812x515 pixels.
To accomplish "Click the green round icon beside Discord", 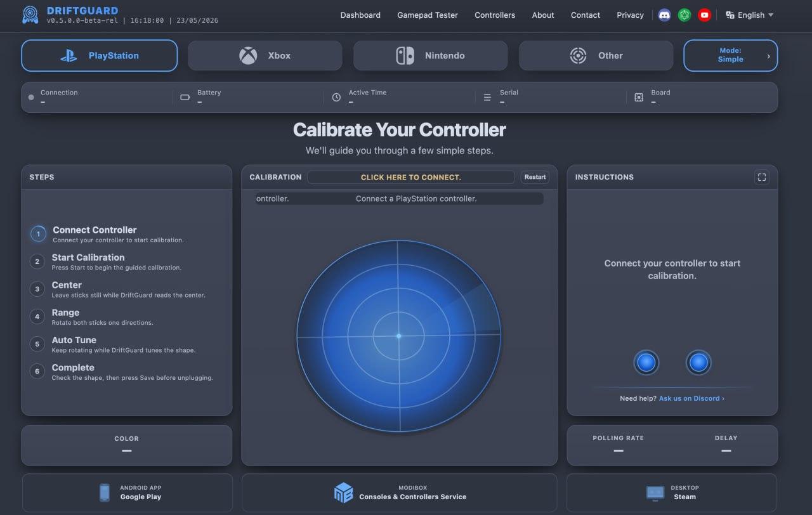I will [684, 15].
